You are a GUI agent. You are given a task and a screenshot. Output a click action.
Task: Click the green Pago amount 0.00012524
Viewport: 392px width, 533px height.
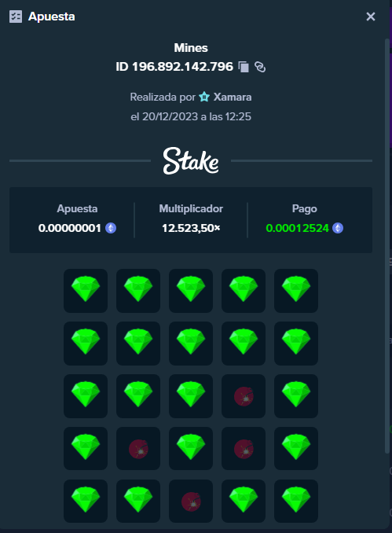[x=297, y=228]
